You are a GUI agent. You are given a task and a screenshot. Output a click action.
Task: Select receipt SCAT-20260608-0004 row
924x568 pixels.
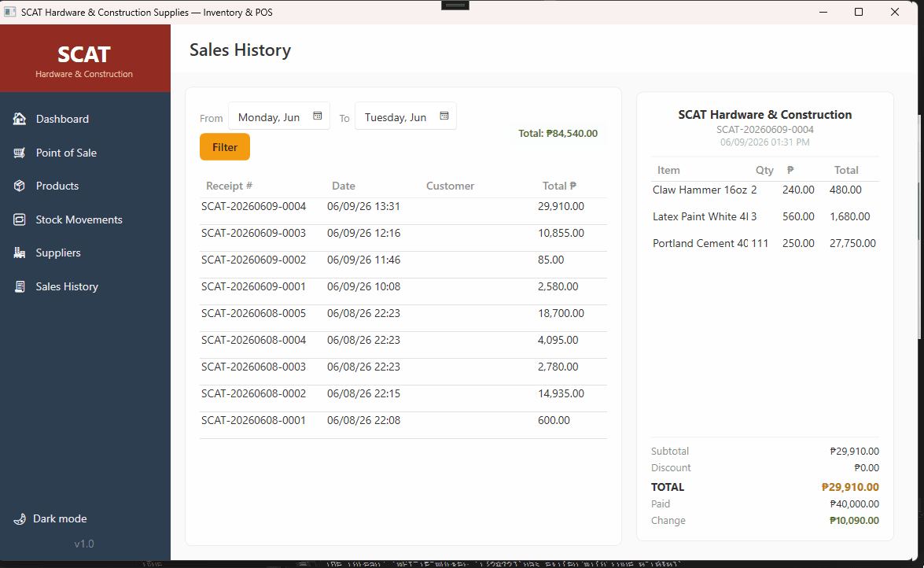(x=403, y=345)
